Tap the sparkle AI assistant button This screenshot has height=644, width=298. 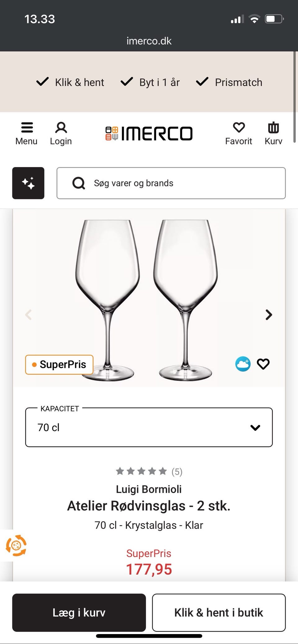(x=28, y=183)
